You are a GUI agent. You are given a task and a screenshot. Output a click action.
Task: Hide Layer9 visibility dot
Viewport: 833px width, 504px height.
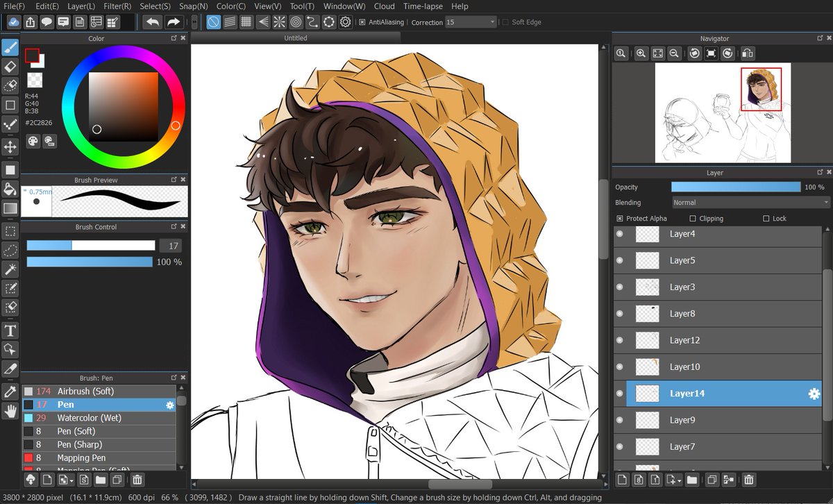point(620,420)
